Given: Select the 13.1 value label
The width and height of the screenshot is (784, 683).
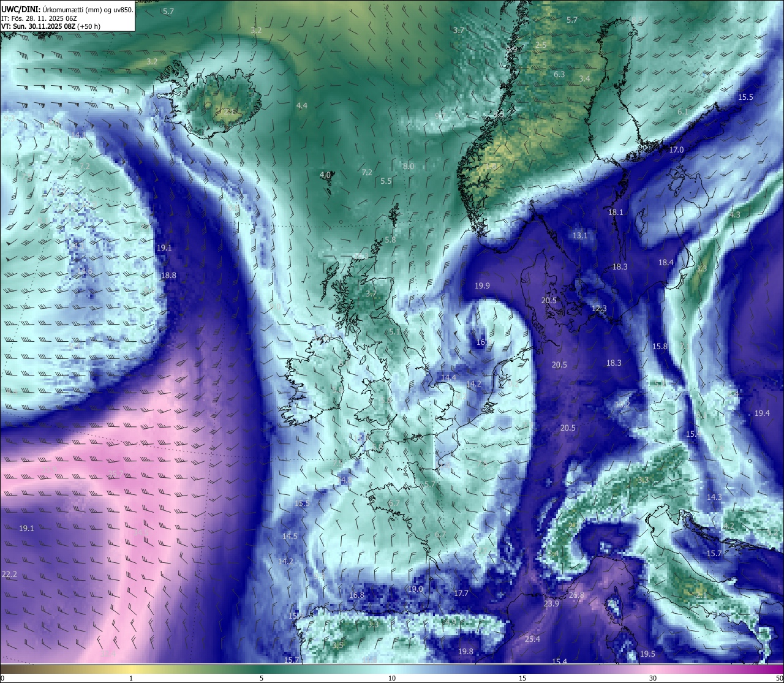Looking at the screenshot, I should tap(580, 236).
